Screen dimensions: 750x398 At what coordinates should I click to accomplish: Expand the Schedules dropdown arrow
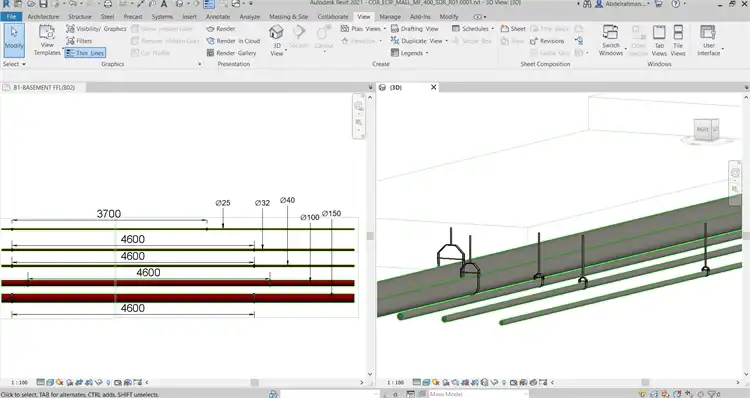493,29
